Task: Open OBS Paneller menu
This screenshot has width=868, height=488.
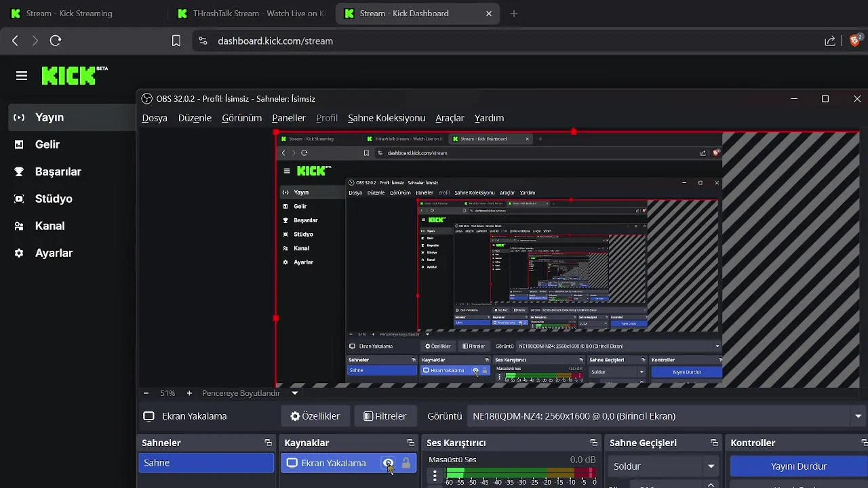Action: (289, 118)
